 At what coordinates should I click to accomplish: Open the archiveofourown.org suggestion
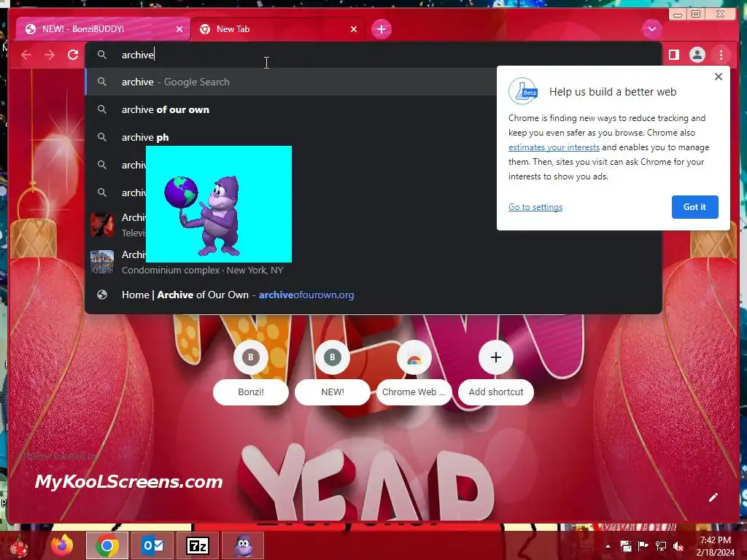(x=373, y=295)
